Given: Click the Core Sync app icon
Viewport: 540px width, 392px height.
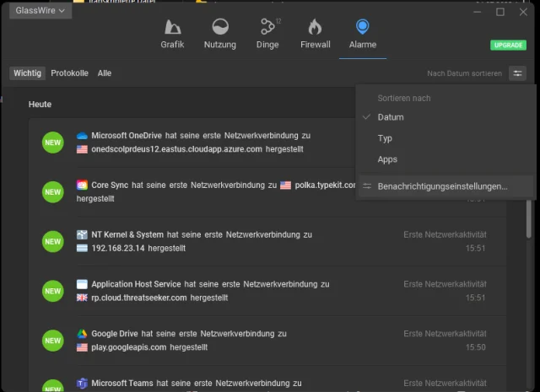Looking at the screenshot, I should 82,185.
